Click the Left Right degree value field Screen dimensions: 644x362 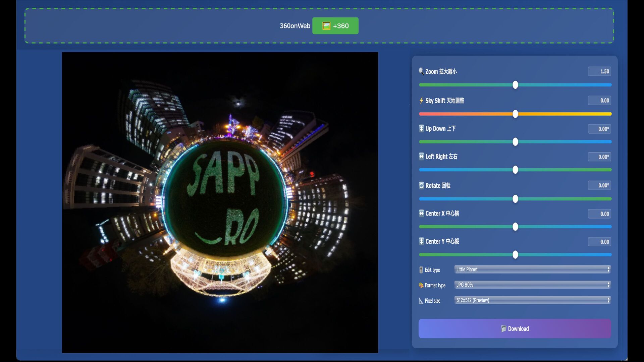point(599,157)
